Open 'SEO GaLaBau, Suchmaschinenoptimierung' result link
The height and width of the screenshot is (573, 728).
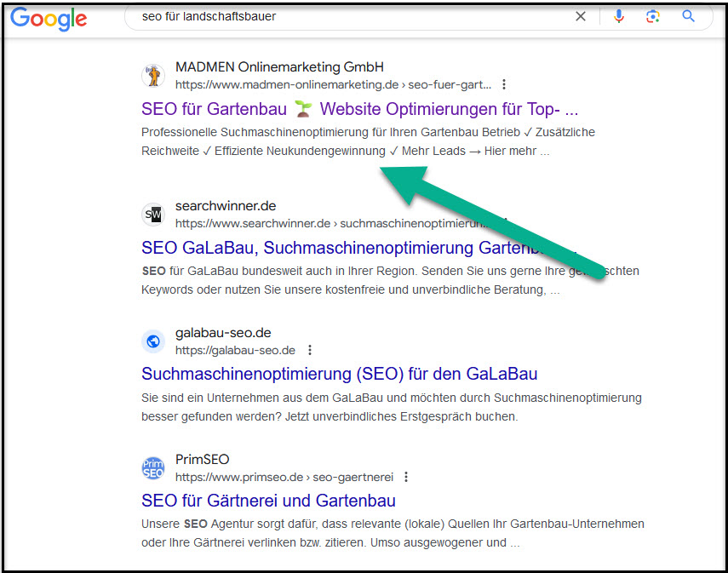pos(358,248)
